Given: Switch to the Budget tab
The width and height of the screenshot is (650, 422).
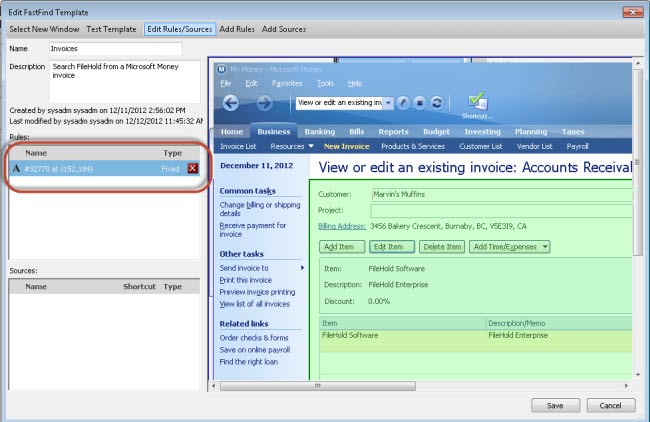Looking at the screenshot, I should [x=436, y=131].
